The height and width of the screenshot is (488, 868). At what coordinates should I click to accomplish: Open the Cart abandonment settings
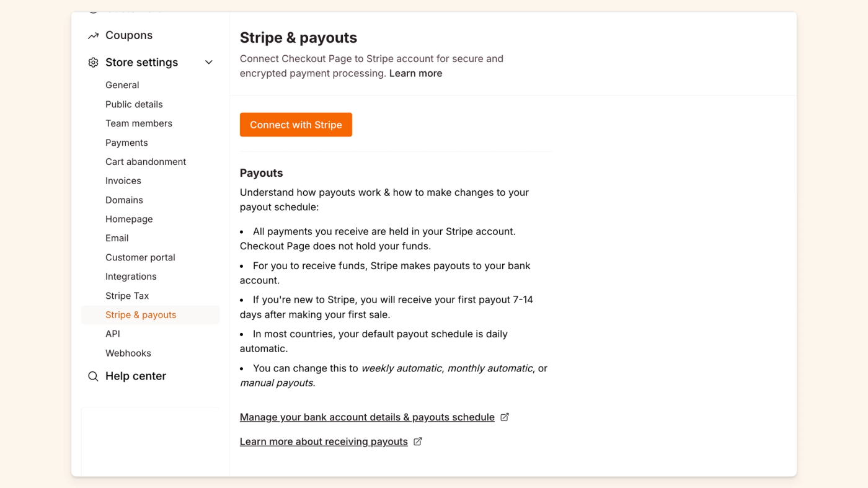tap(146, 161)
